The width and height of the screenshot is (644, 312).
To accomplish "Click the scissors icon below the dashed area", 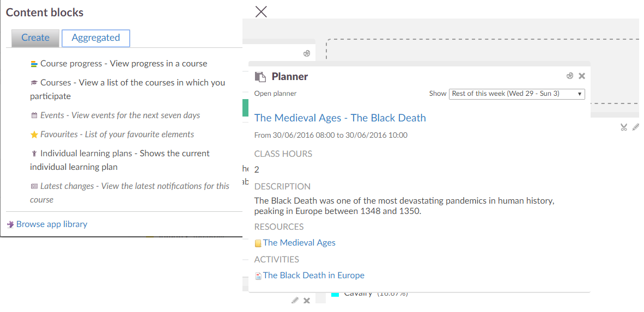I will [x=624, y=127].
